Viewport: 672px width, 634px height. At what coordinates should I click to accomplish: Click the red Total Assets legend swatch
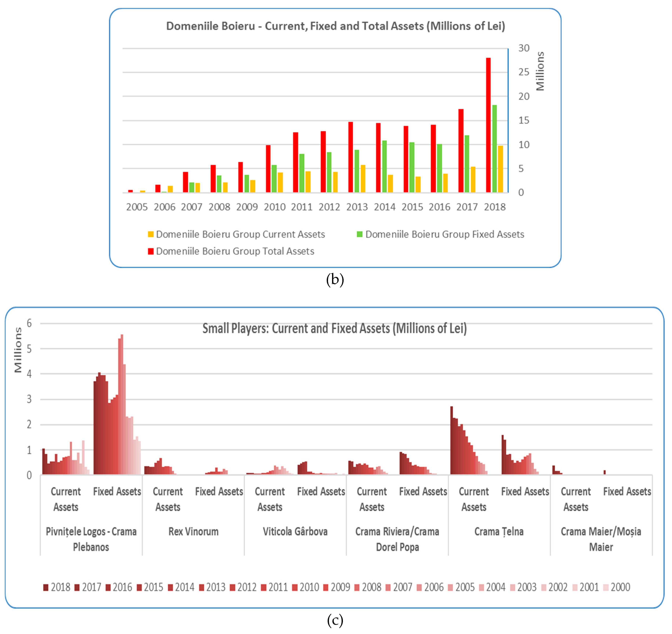tap(151, 251)
